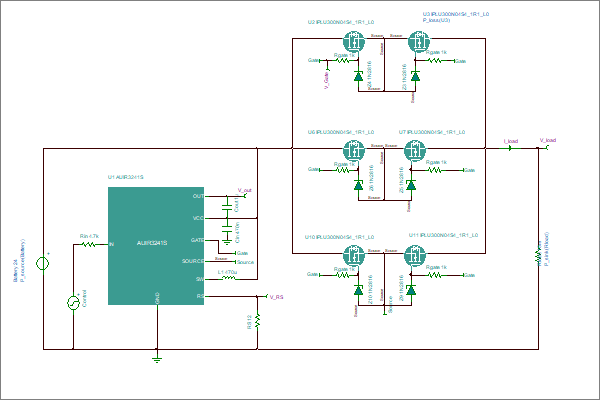Select the U2 MOSFET symbol
Image resolution: width=600 pixels, height=400 pixels.
click(x=354, y=41)
